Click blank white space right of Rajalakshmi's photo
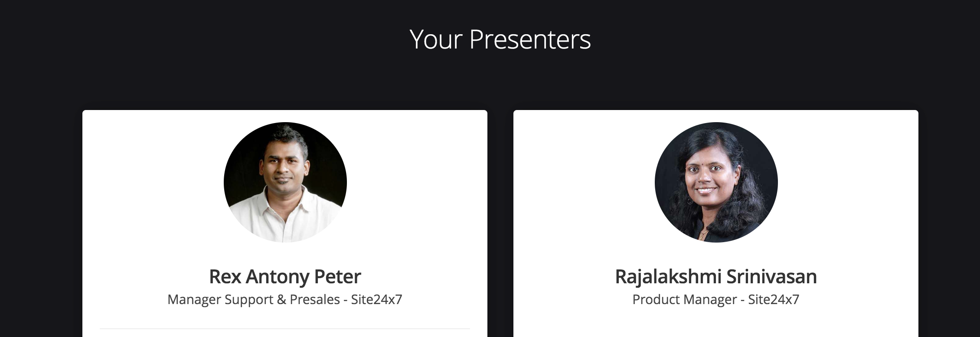The width and height of the screenshot is (980, 337). pyautogui.click(x=850, y=182)
